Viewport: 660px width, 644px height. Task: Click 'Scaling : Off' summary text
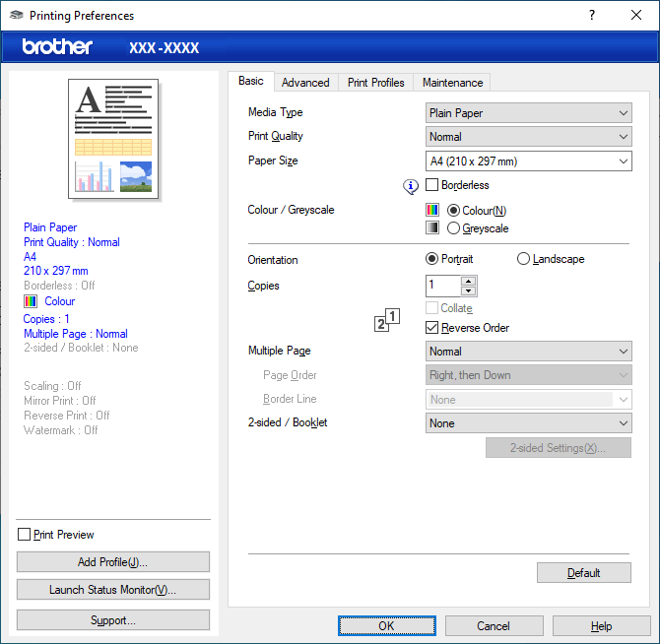click(52, 386)
